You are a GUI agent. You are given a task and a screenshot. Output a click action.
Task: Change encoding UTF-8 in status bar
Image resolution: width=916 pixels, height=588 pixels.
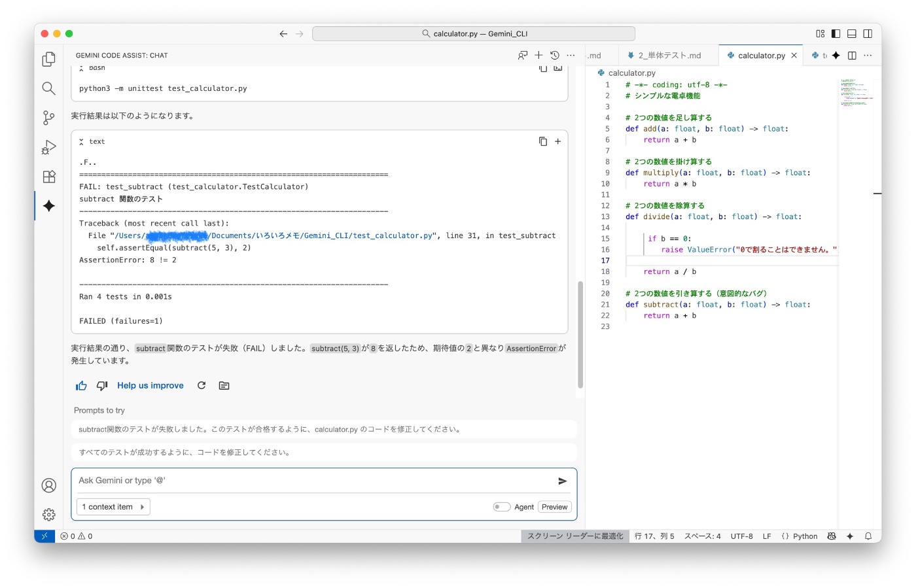(741, 536)
